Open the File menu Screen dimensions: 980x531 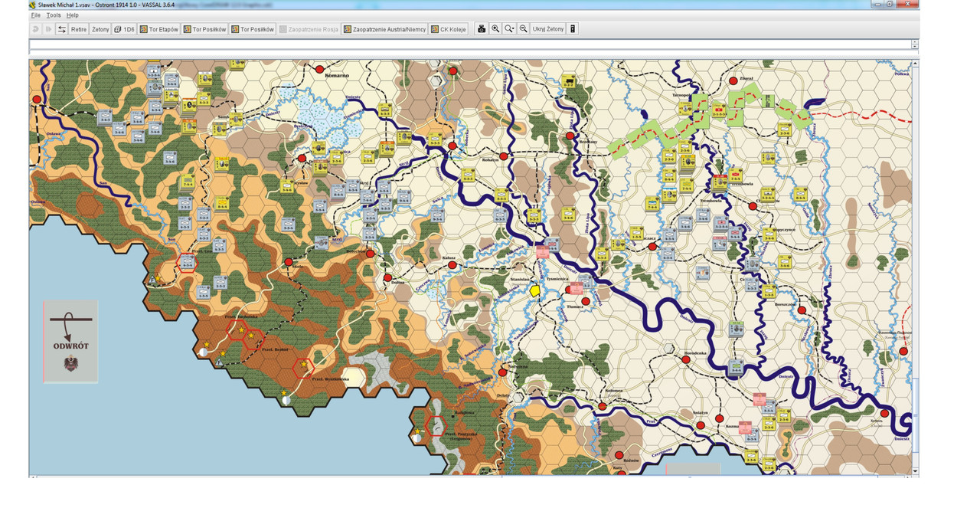pos(35,15)
